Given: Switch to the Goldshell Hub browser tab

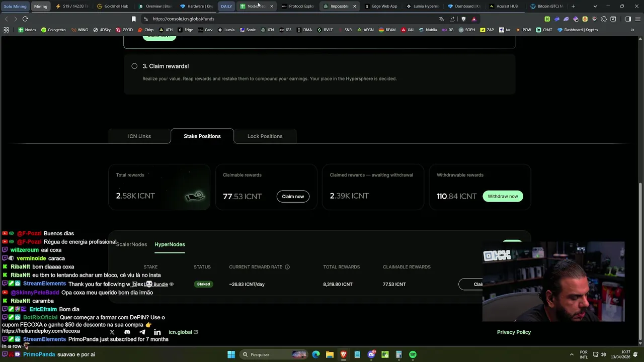Looking at the screenshot, I should click(x=113, y=6).
